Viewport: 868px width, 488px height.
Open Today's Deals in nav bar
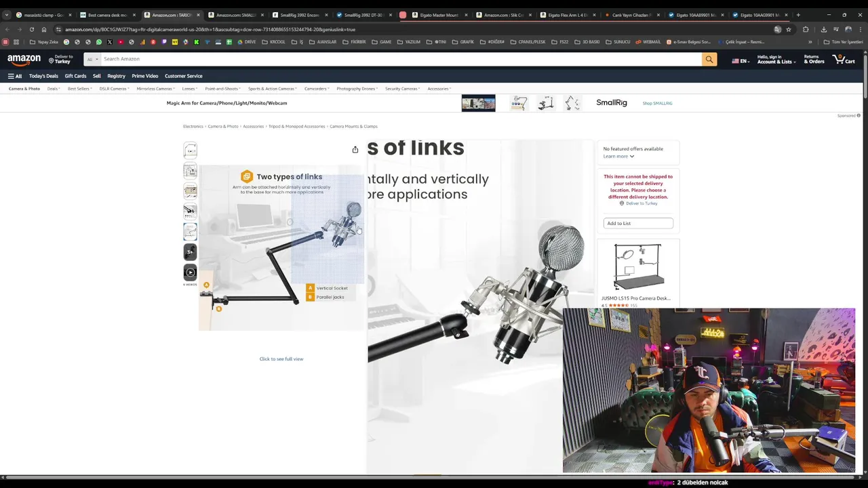[43, 76]
